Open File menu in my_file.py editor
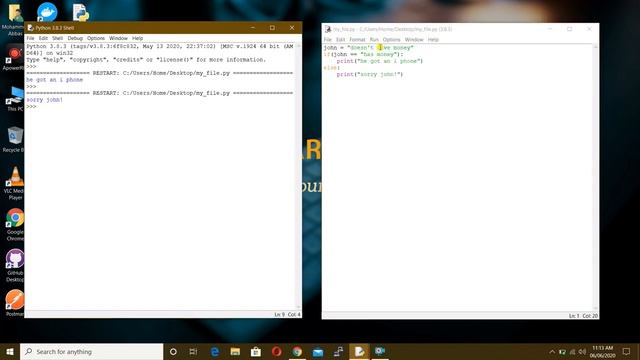640x360 pixels. (328, 40)
